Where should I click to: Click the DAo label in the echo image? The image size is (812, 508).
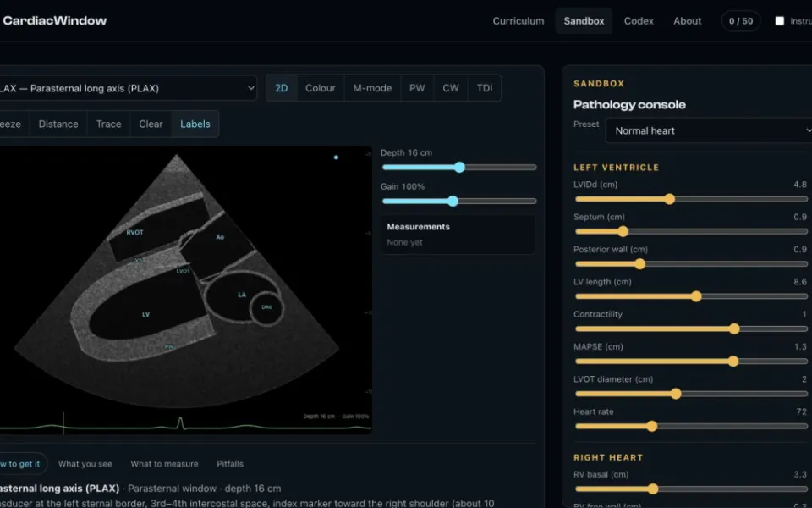[x=266, y=307]
